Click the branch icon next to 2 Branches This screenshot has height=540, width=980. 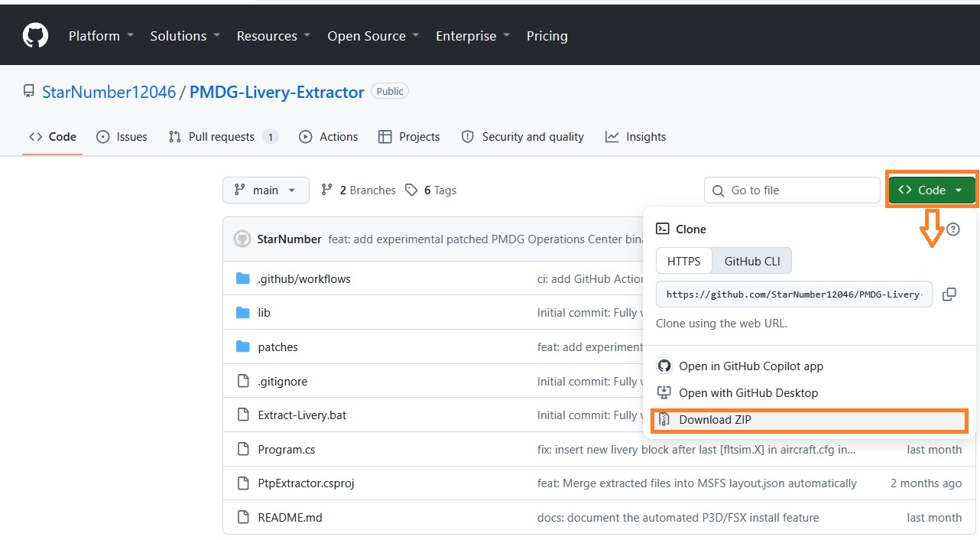point(327,190)
